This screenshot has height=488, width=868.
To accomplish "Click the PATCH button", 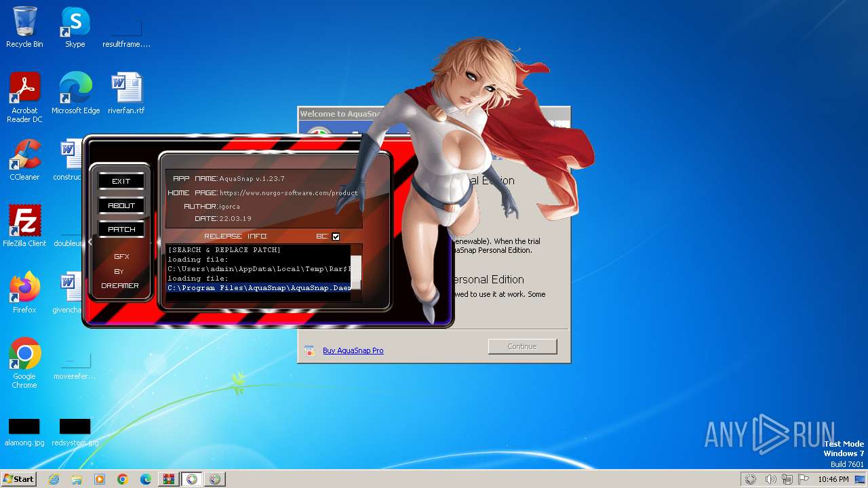I will [x=121, y=229].
